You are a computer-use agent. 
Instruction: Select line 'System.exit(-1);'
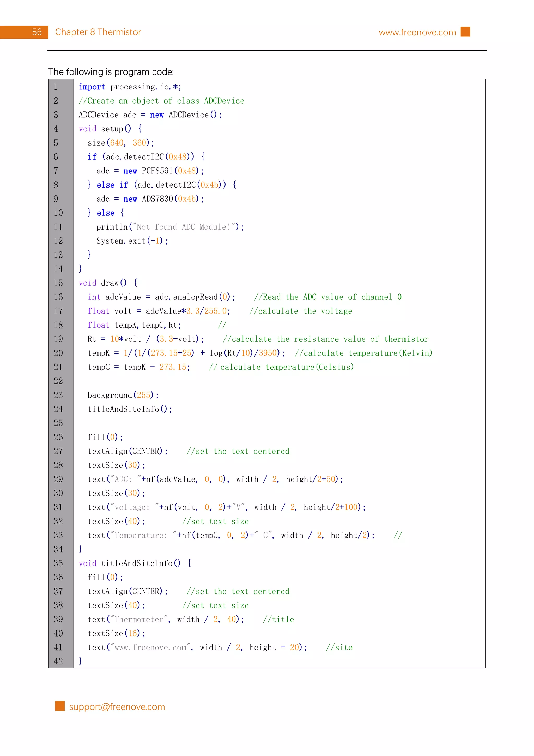pyautogui.click(x=132, y=241)
